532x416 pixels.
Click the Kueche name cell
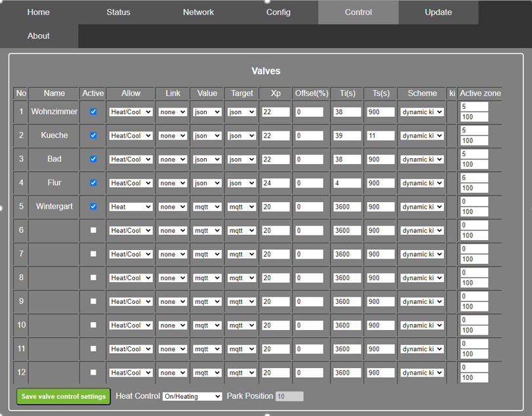pos(54,135)
